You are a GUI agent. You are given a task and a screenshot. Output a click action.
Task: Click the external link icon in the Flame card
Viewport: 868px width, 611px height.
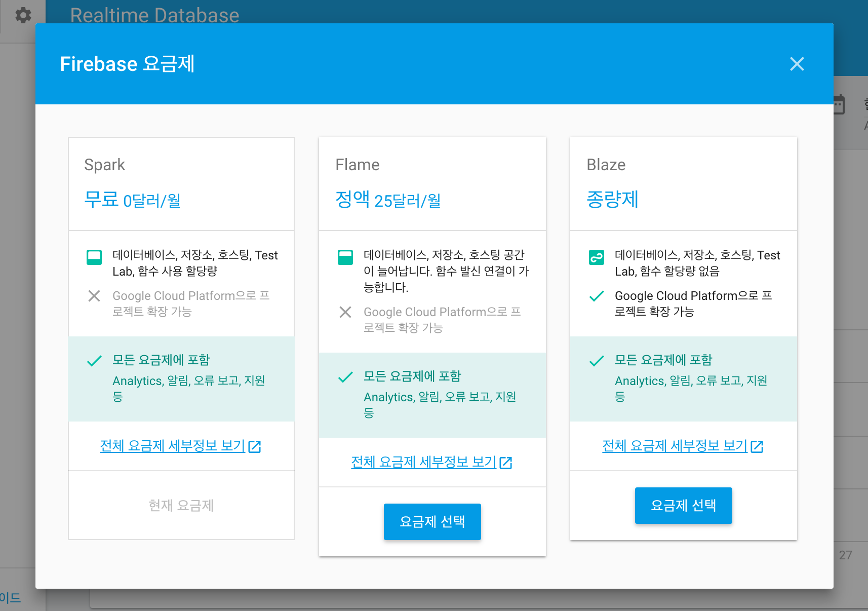(x=506, y=463)
